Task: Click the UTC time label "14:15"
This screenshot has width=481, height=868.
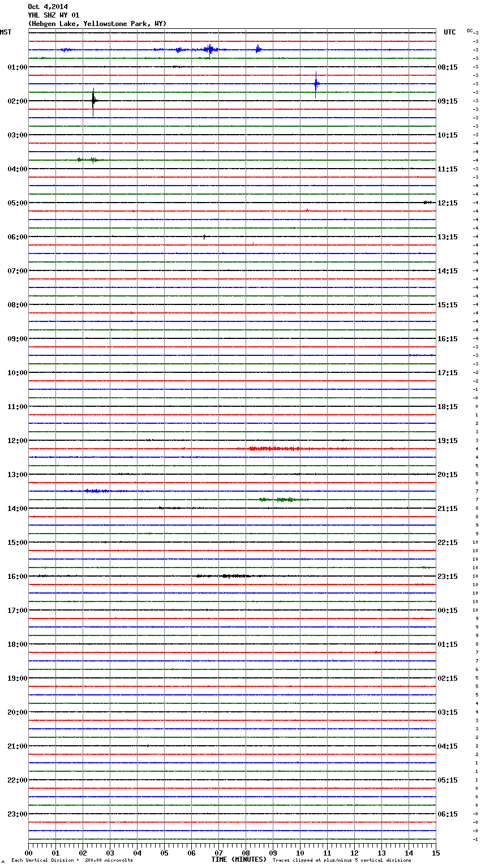Action: [x=448, y=271]
